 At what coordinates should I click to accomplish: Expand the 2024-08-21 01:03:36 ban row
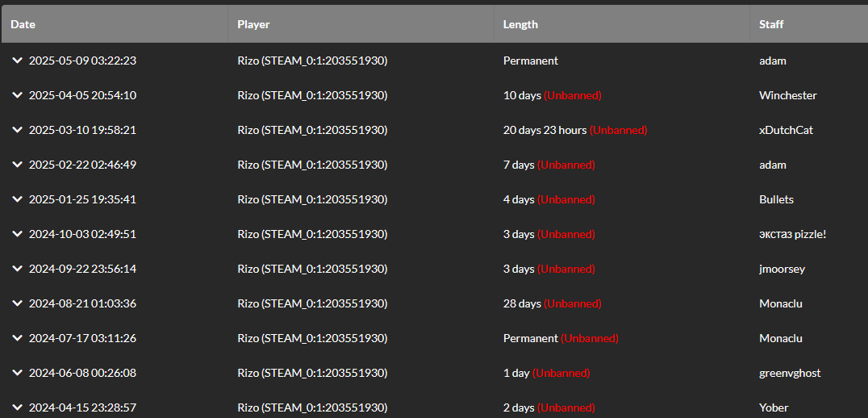(17, 303)
